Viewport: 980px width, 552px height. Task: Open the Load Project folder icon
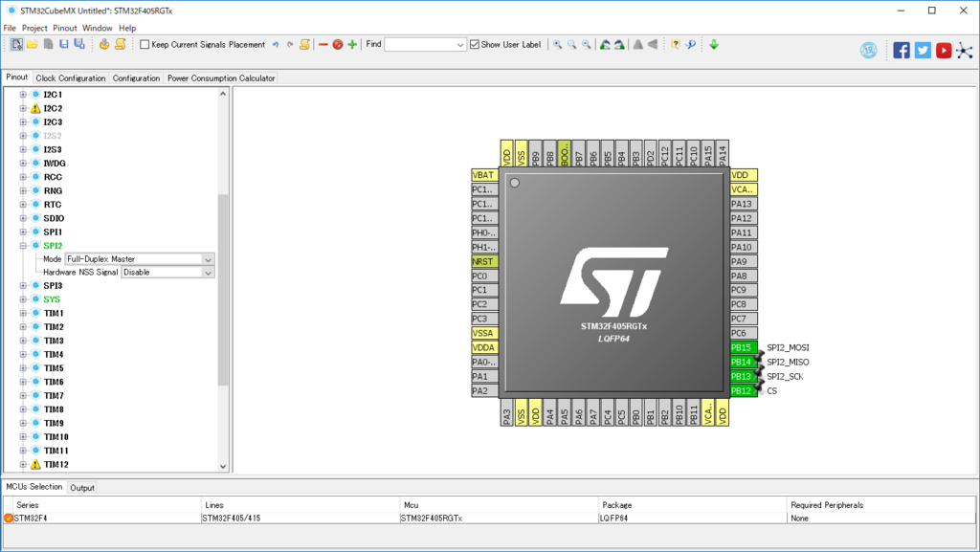click(33, 44)
